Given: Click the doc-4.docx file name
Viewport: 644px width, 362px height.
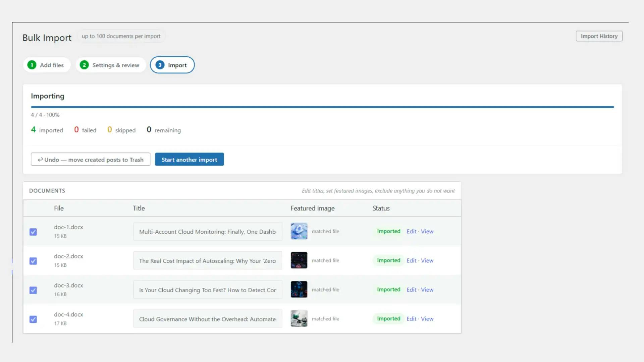Looking at the screenshot, I should pyautogui.click(x=68, y=314).
